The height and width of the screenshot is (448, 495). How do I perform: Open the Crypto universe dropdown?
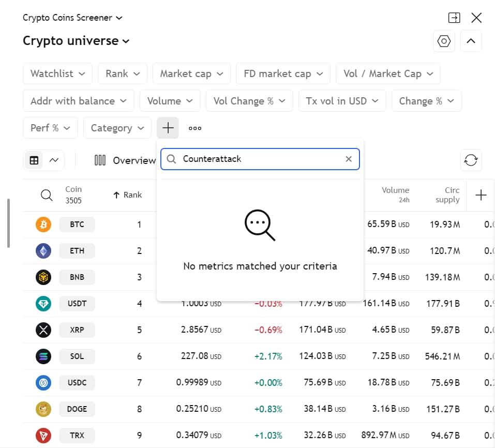tap(76, 40)
